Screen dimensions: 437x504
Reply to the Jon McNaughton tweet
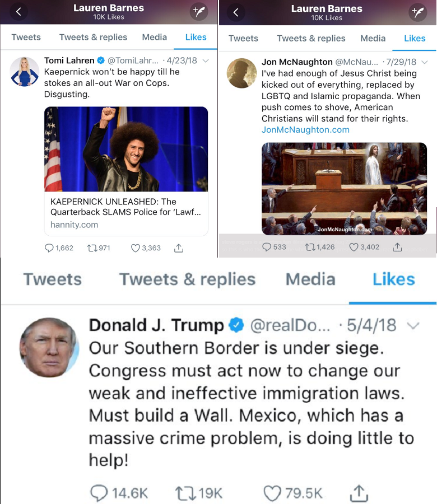click(267, 247)
